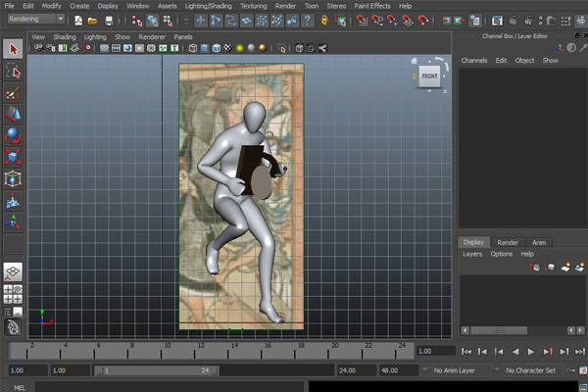This screenshot has height=392, width=588.
Task: Step back one frame
Action: click(x=482, y=352)
